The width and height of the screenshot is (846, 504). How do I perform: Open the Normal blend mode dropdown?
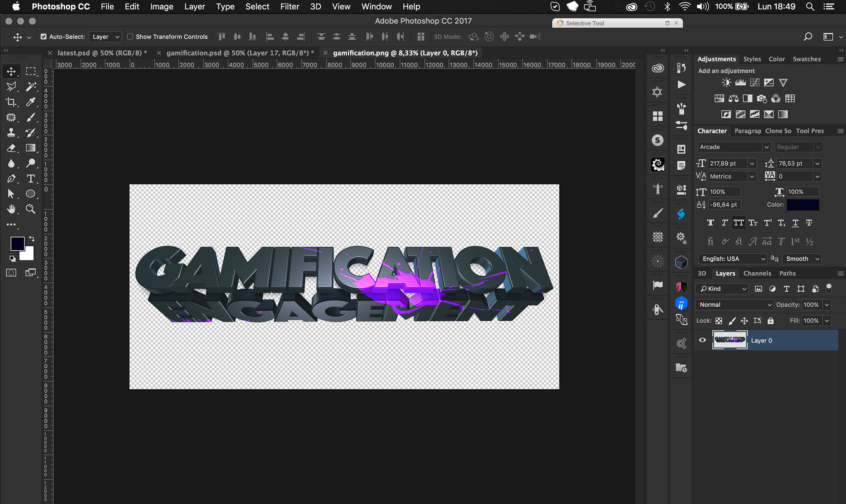coord(734,305)
